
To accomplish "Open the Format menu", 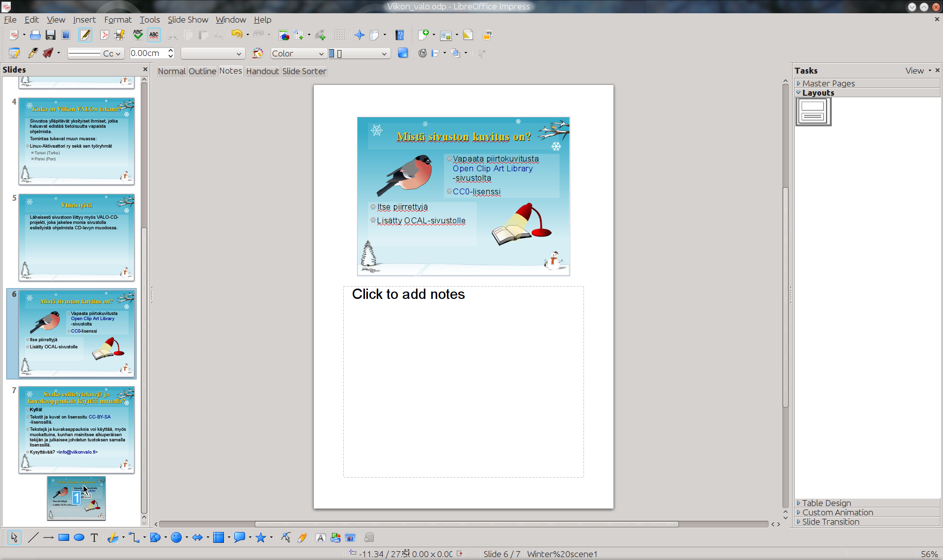I will click(118, 20).
